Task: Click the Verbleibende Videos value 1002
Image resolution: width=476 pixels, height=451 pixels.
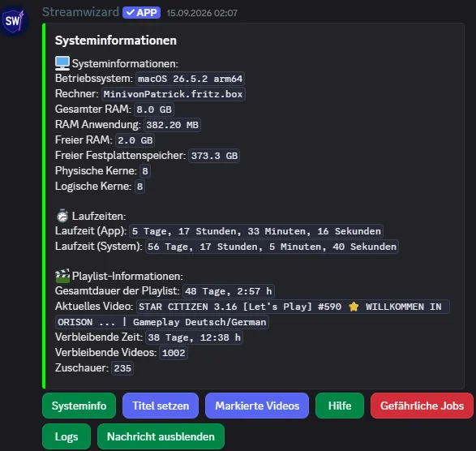Action: 174,353
